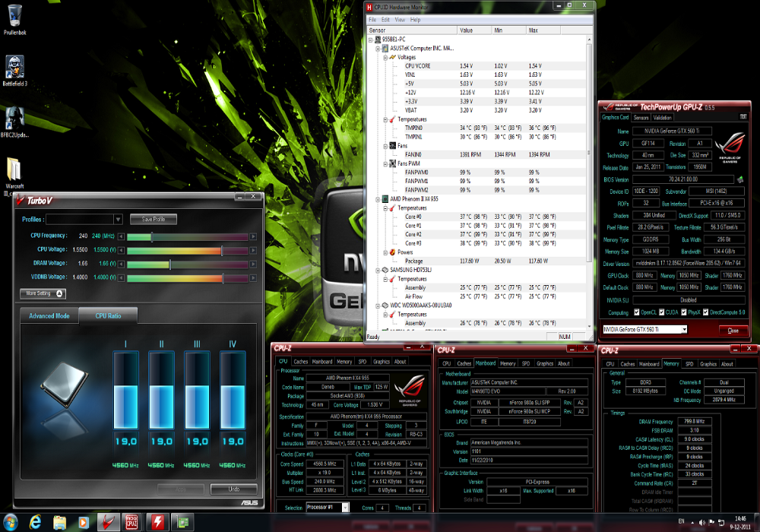760x532 pixels.
Task: Click the Undo button in TurboV
Action: tap(233, 489)
